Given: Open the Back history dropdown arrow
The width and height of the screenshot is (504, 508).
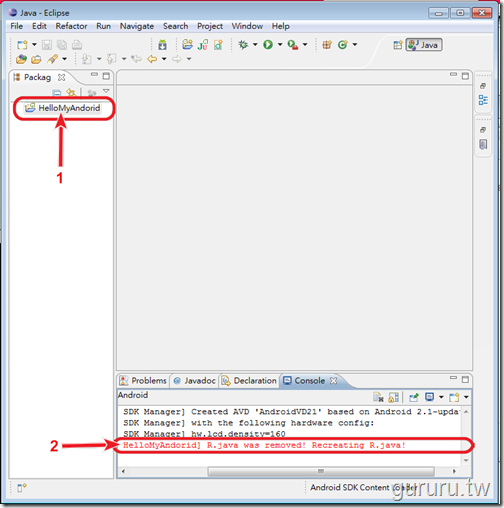Looking at the screenshot, I should (164, 59).
